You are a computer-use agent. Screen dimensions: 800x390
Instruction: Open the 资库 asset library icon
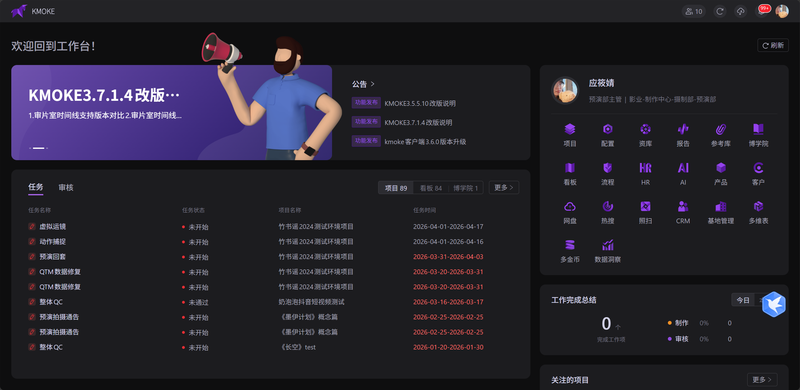click(645, 129)
